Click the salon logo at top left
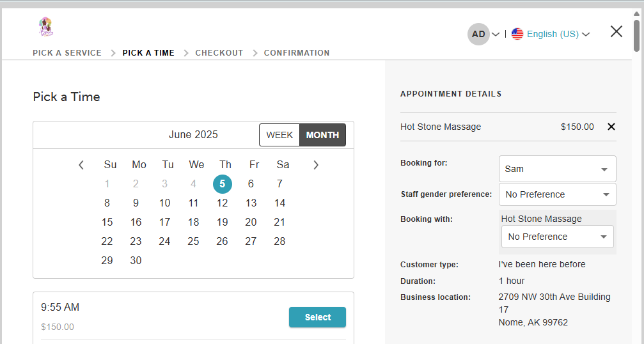 [x=45, y=27]
